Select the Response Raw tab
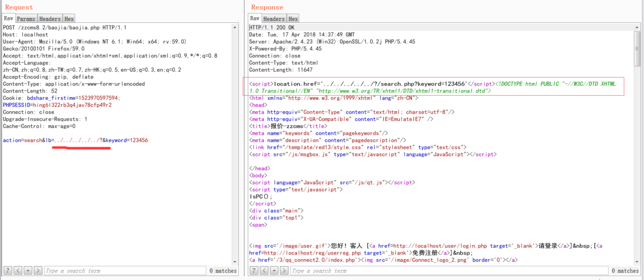The height and width of the screenshot is (280, 644). pos(255,19)
